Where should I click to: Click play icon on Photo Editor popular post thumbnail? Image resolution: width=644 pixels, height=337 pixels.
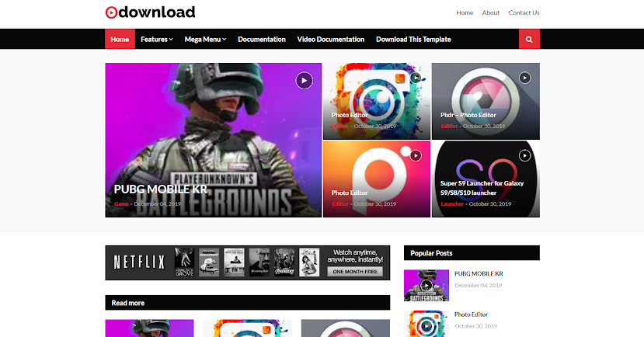pos(426,326)
